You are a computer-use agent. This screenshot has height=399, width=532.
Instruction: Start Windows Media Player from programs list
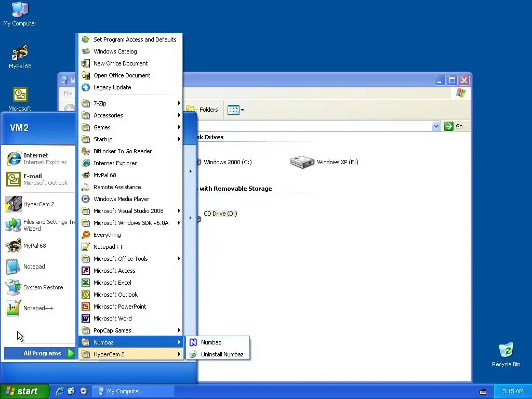click(130, 199)
